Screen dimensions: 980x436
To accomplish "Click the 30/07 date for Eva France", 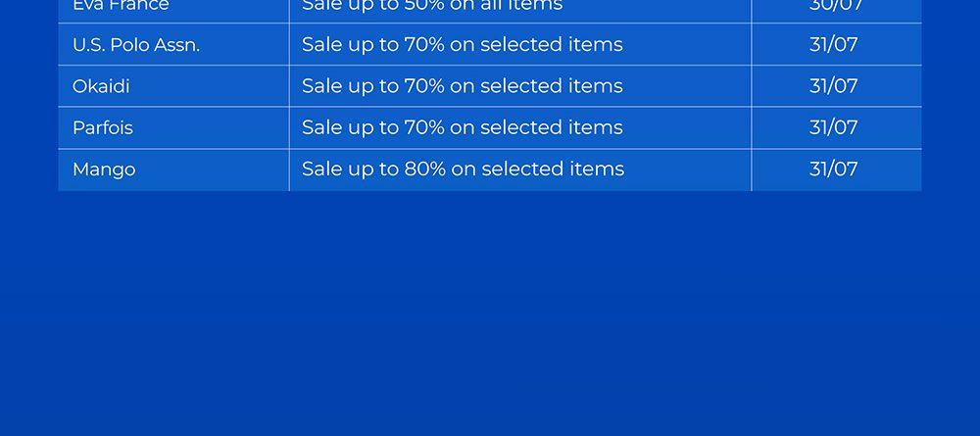I will point(834,6).
